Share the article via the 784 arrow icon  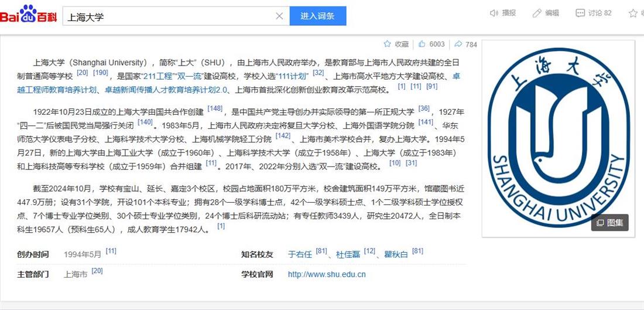458,43
